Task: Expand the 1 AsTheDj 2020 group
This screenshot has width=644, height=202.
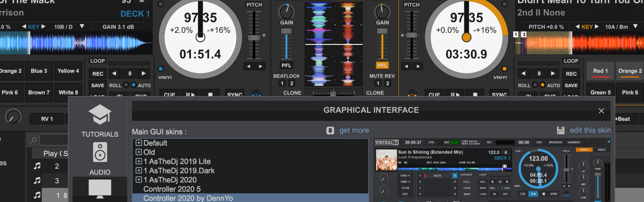Action: click(x=139, y=180)
